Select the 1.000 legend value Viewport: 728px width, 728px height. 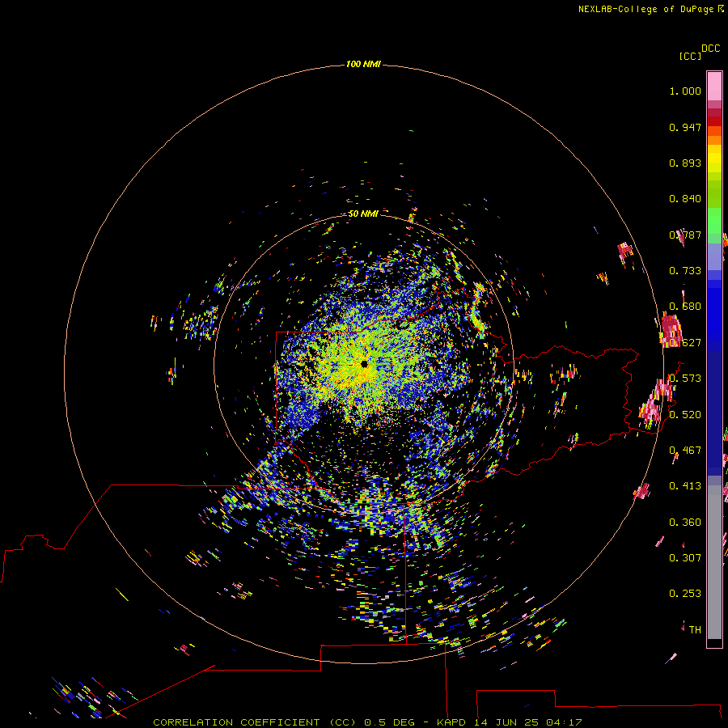(x=685, y=91)
